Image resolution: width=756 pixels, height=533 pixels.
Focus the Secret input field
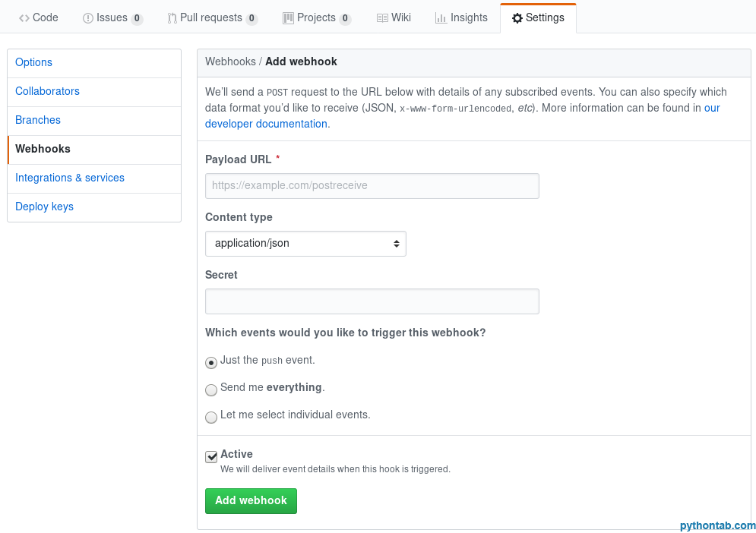tap(372, 301)
